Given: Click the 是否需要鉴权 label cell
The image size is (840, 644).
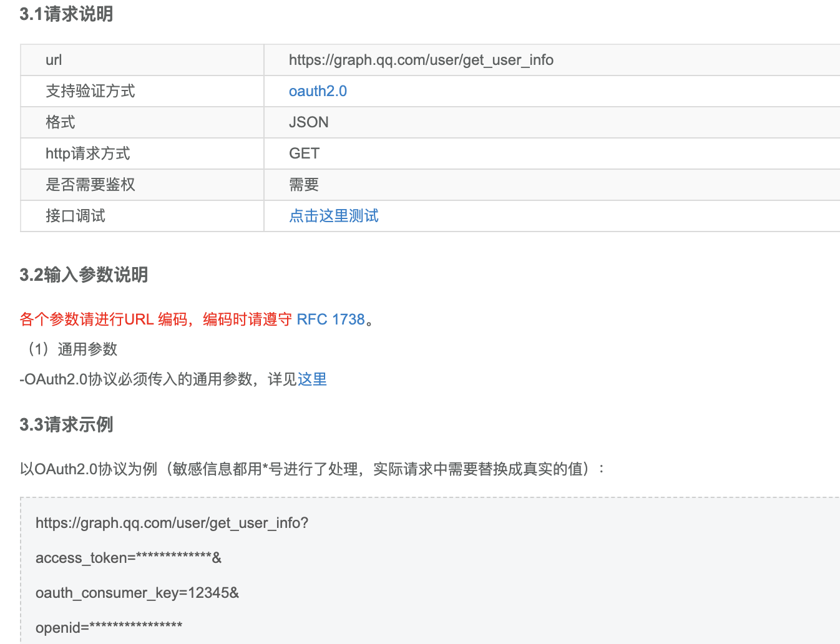Looking at the screenshot, I should click(x=142, y=185).
